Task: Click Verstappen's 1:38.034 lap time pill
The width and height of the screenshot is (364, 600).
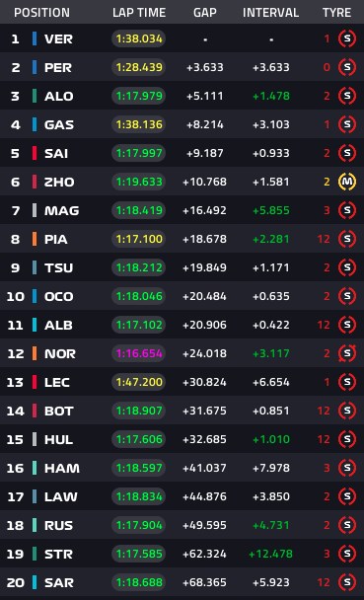Action: point(139,38)
